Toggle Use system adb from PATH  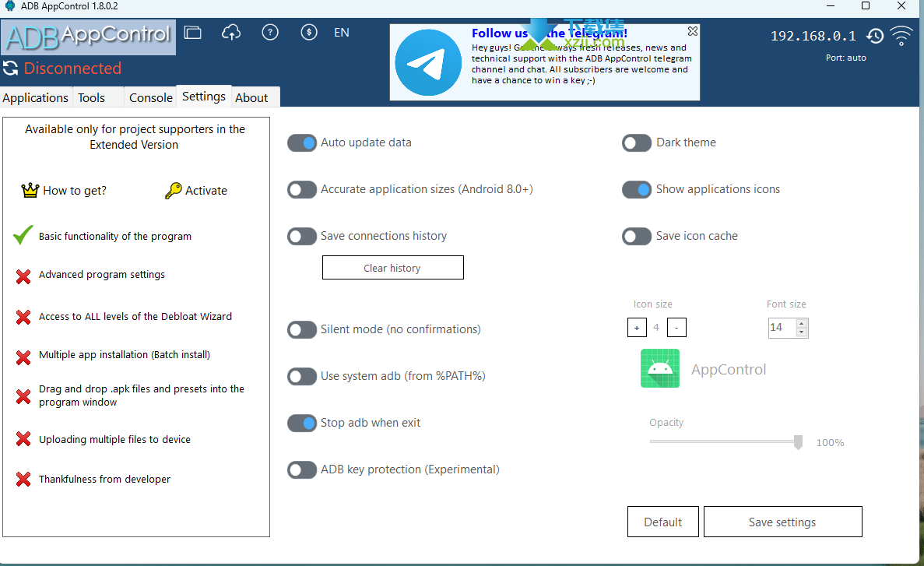click(x=302, y=376)
